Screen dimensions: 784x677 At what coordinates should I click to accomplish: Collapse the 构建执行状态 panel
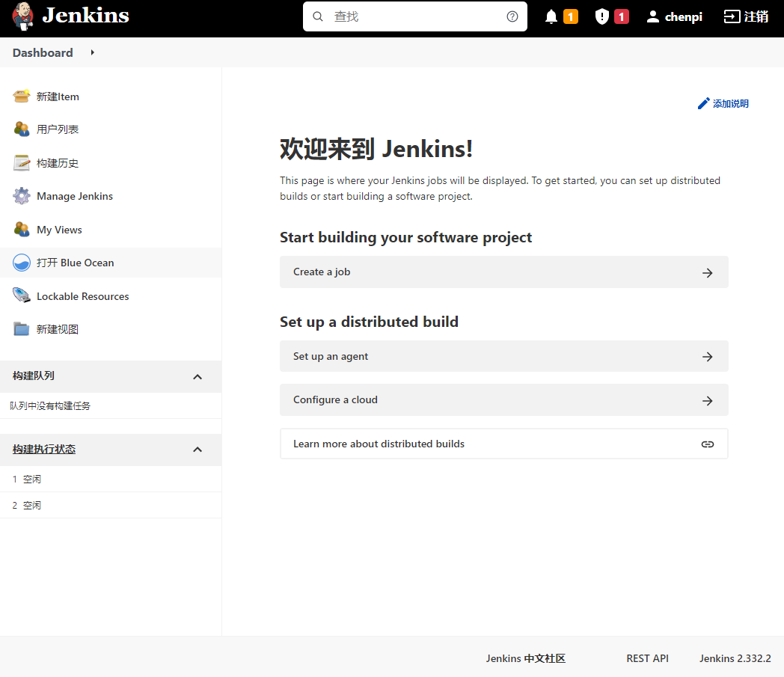coord(197,449)
